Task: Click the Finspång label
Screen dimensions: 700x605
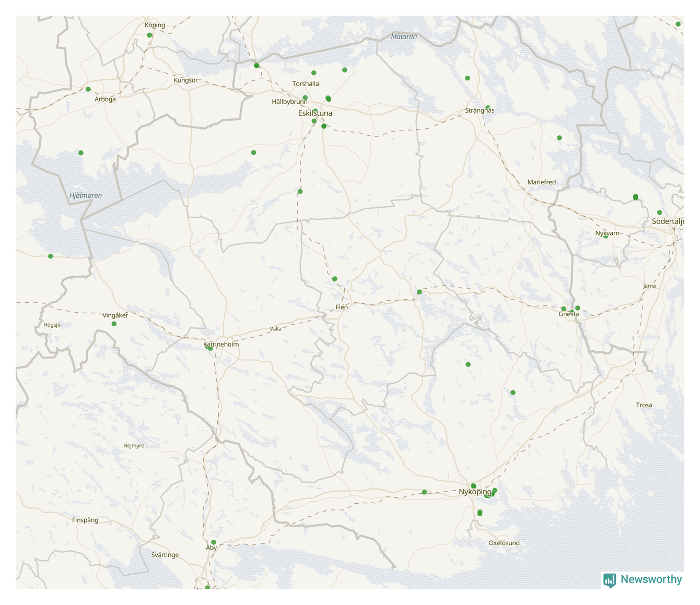Action: (x=85, y=520)
